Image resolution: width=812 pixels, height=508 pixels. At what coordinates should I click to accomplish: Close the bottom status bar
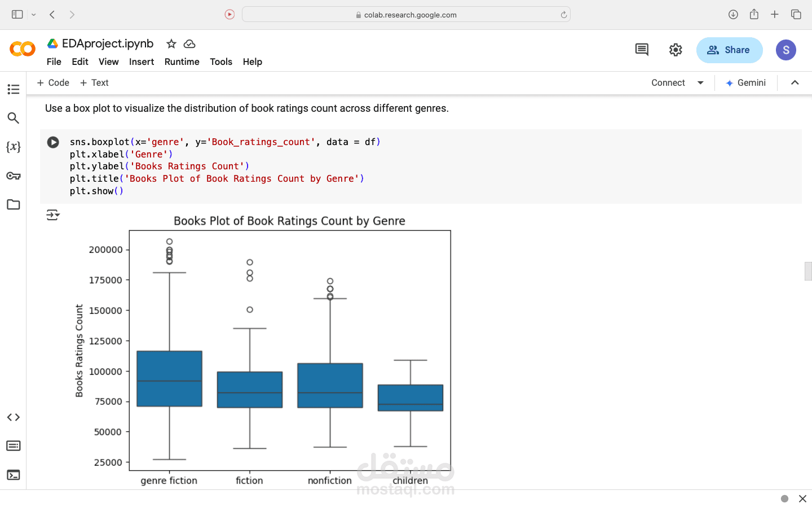point(802,498)
